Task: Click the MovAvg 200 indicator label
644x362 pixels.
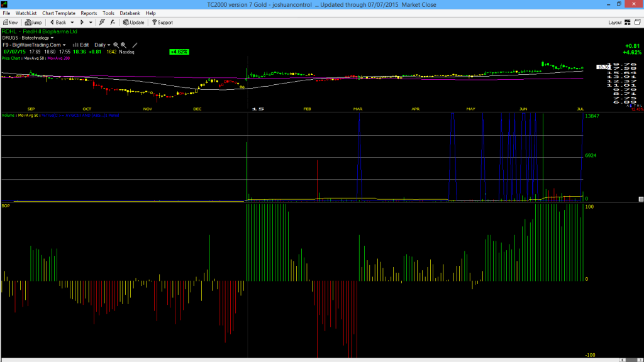Action: [58, 58]
